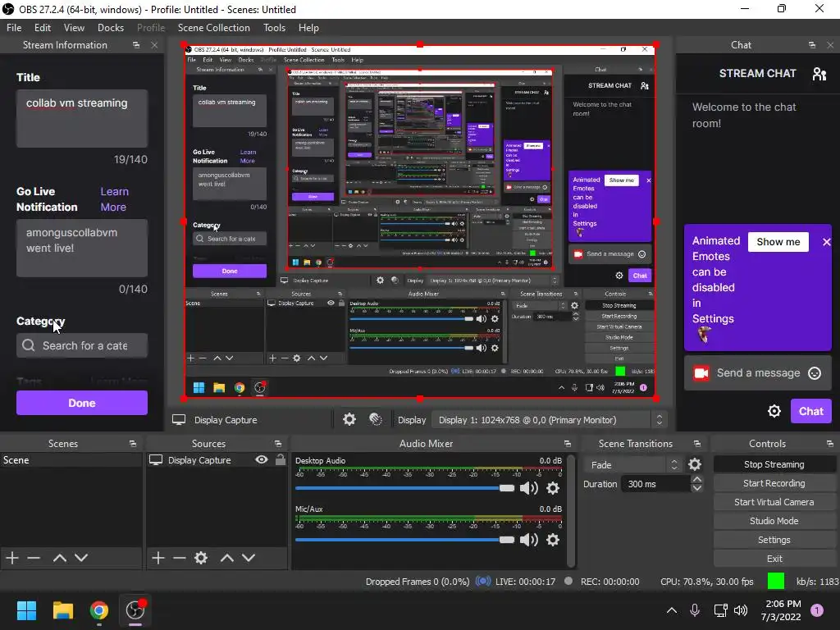Decrease transition Duration with down arrow
Image resolution: width=840 pixels, height=630 pixels.
tap(696, 488)
